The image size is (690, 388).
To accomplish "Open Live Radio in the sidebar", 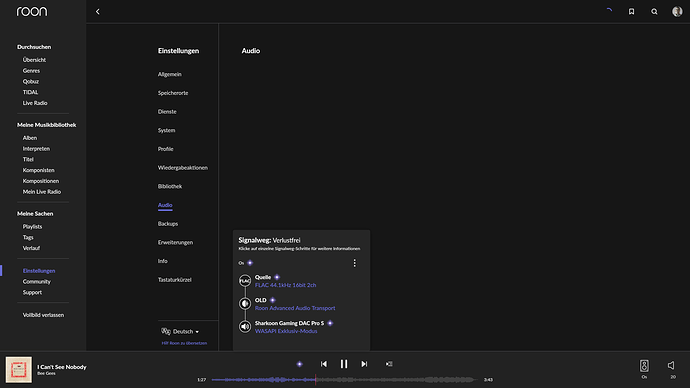I will pyautogui.click(x=35, y=103).
